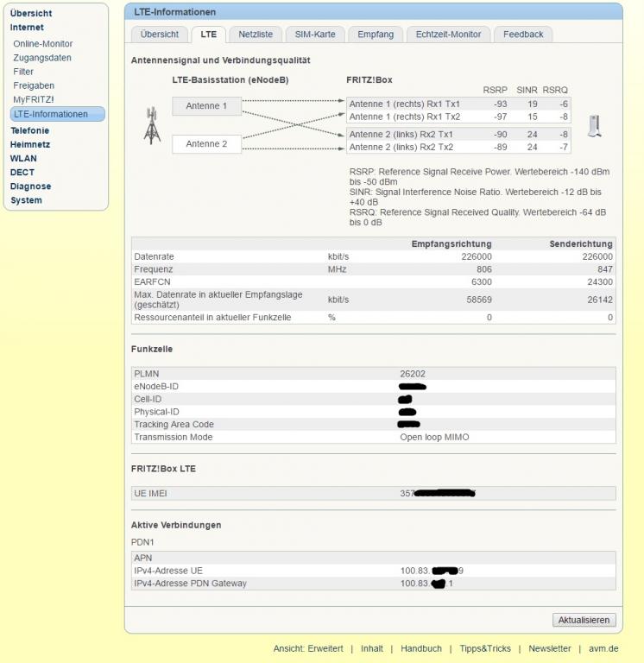Screen dimensions: 644x663
Task: Click the PDN1 connection label
Action: [142, 542]
